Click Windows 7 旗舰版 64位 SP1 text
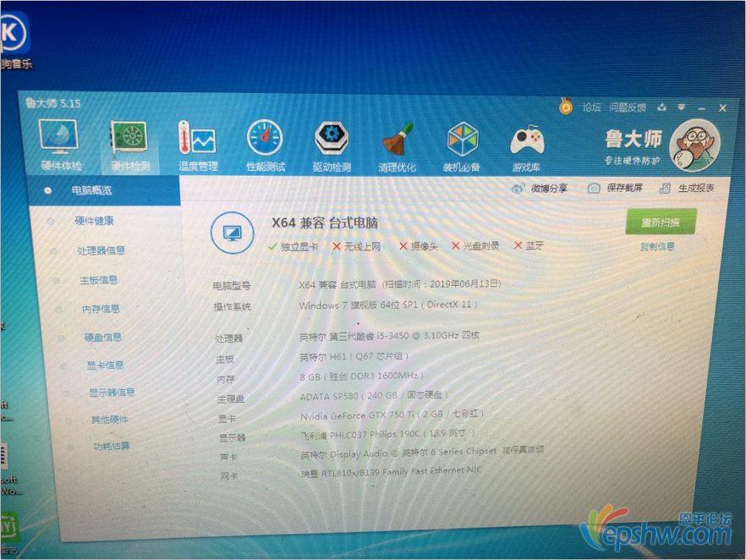 pos(358,305)
